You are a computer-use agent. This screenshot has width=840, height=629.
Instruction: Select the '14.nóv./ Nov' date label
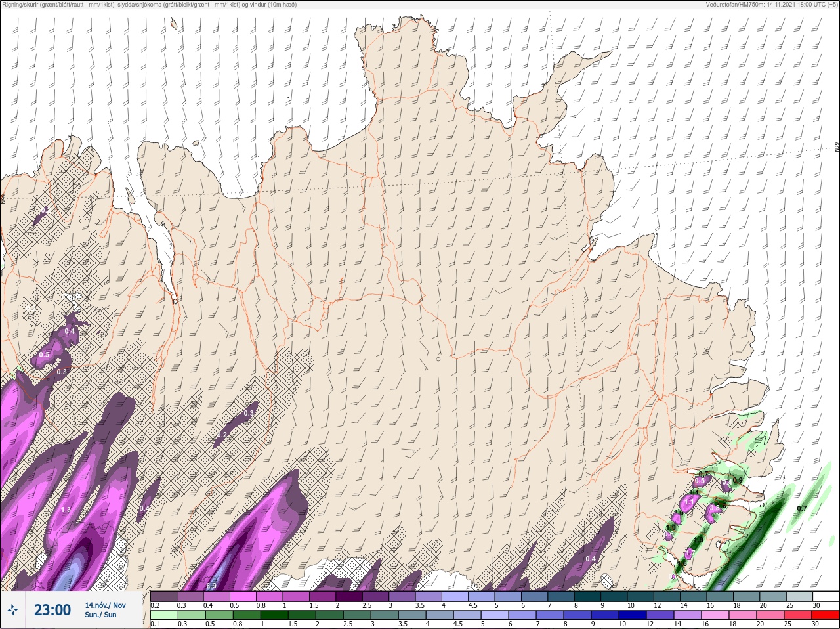click(105, 605)
